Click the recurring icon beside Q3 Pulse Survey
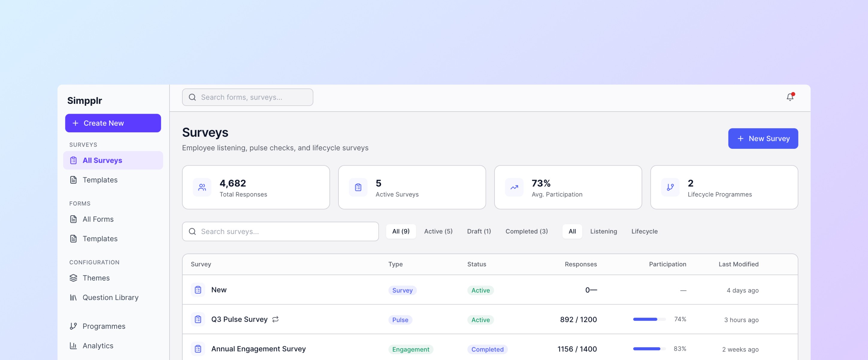 pyautogui.click(x=275, y=319)
